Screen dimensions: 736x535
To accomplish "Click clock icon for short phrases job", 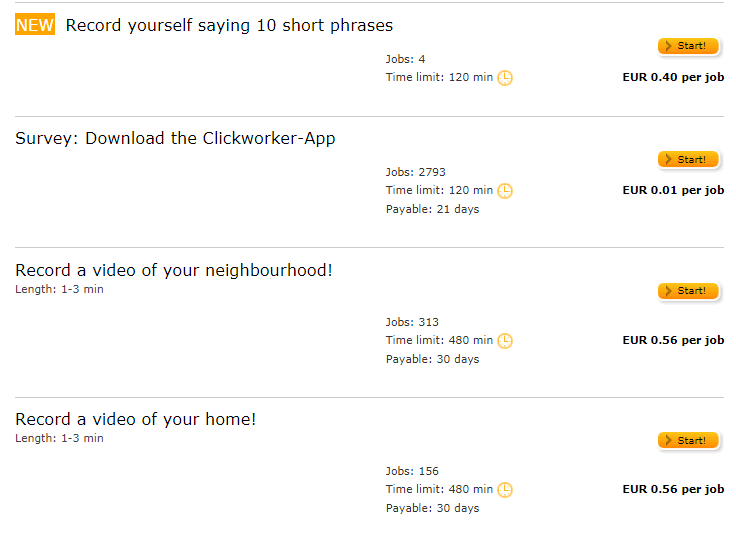I will coord(505,78).
